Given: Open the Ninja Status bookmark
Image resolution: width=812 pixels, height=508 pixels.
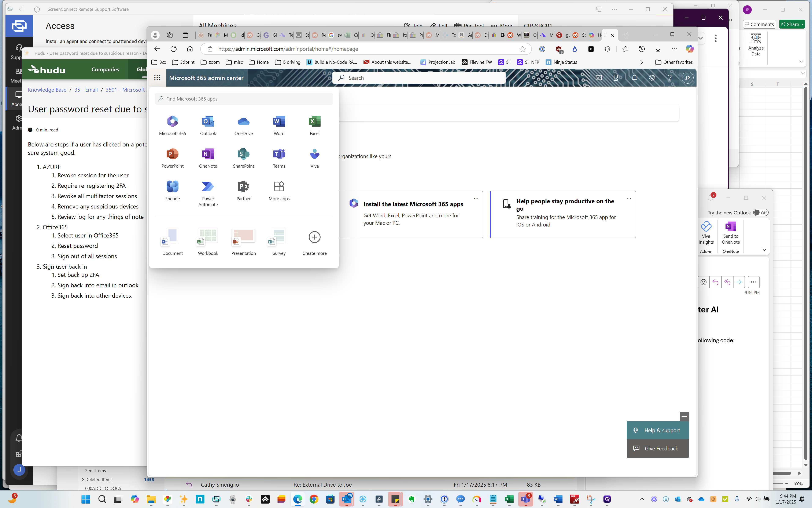Looking at the screenshot, I should click(x=561, y=62).
